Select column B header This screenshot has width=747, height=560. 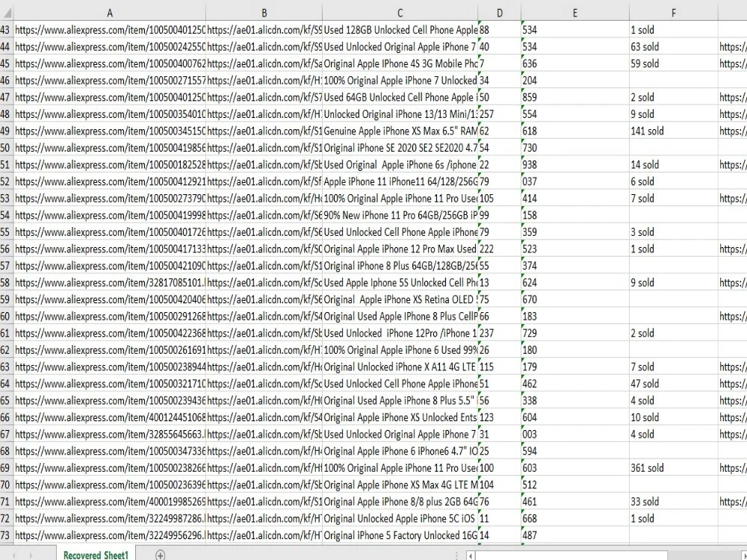click(x=264, y=13)
